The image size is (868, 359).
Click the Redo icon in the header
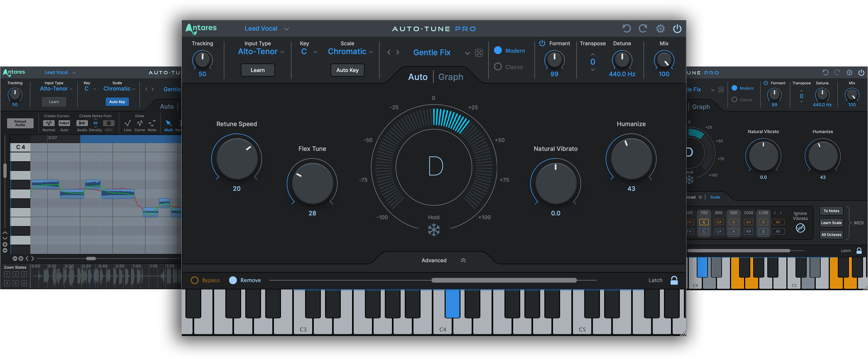click(643, 28)
